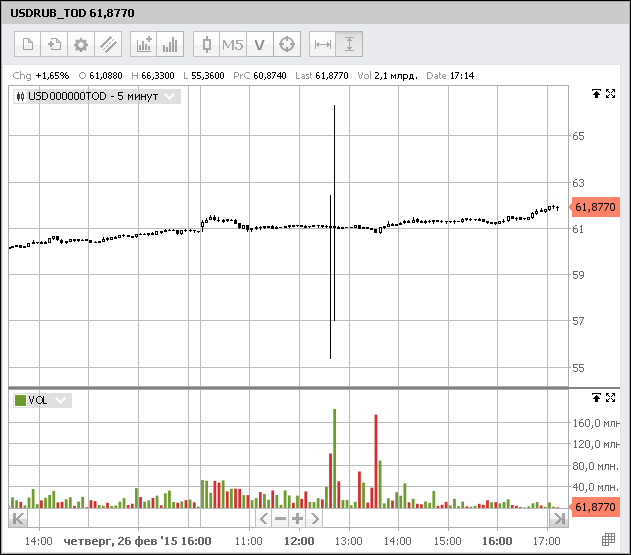Click the grid icon at bottom right

pos(608,540)
